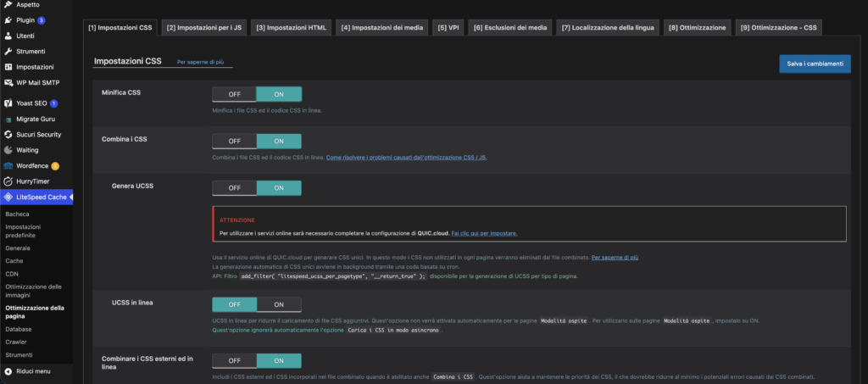Open Bacheca submenu item
868x384 pixels.
point(17,214)
